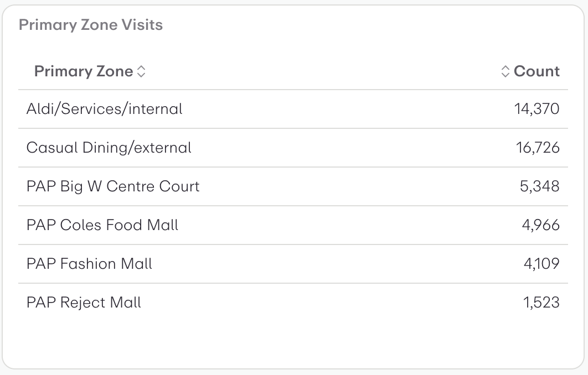Click the Count column header

point(537,71)
